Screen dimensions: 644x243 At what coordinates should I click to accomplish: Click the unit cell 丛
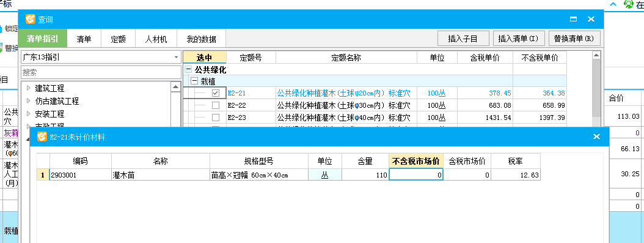(x=325, y=175)
